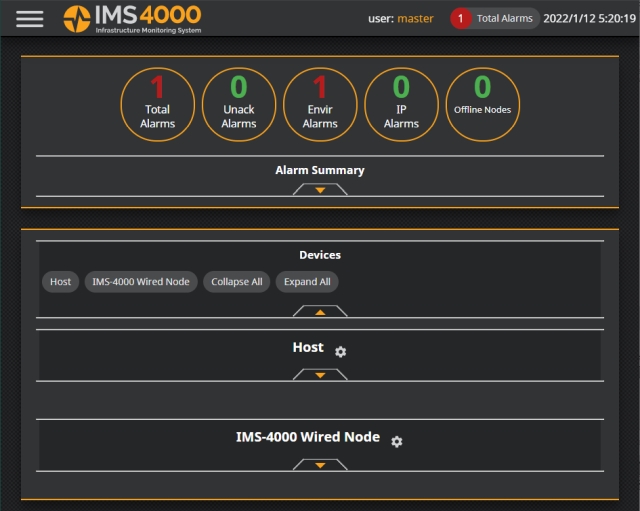Click the master user name
This screenshot has width=640, height=511.
pyautogui.click(x=415, y=19)
